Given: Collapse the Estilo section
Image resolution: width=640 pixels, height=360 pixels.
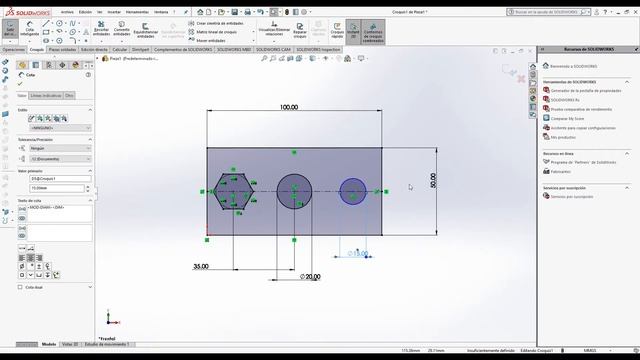Looking at the screenshot, I should point(90,110).
